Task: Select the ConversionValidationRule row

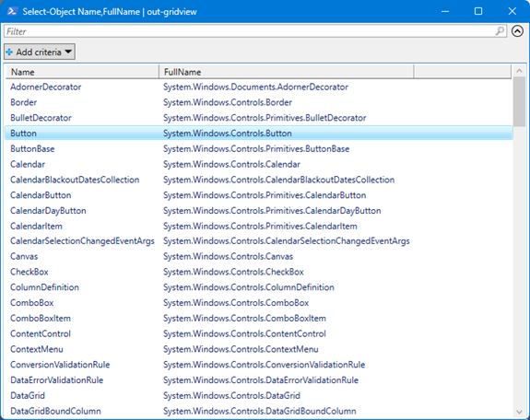Action: coord(259,365)
